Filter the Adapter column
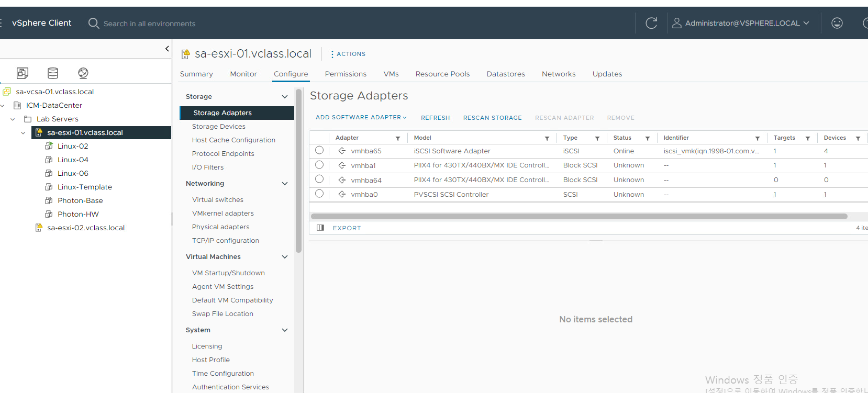The width and height of the screenshot is (868, 393). [x=398, y=138]
